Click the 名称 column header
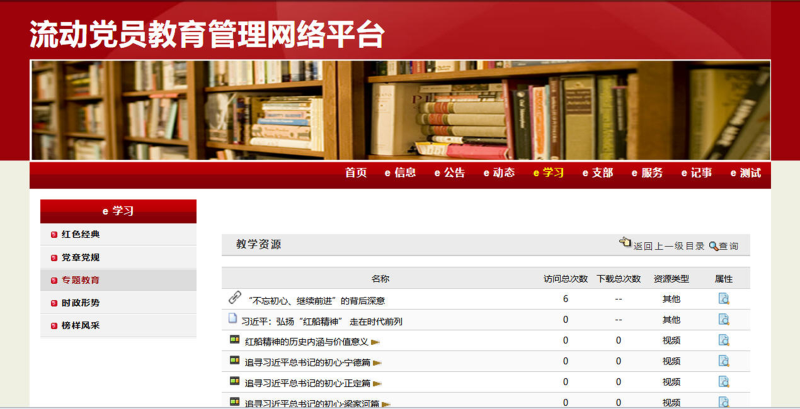 click(380, 279)
